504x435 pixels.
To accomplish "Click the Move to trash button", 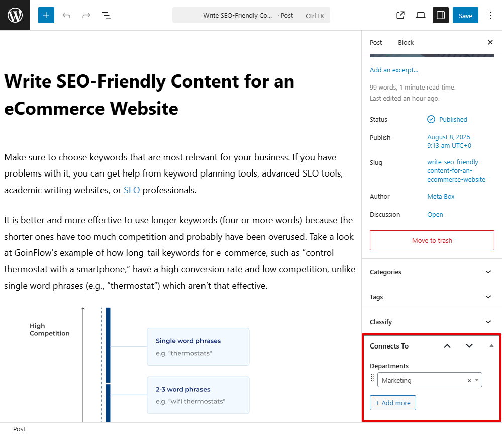I will click(x=432, y=240).
